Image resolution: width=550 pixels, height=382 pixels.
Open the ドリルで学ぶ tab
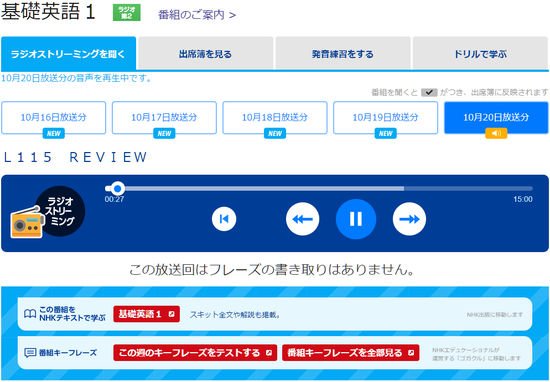(x=480, y=54)
